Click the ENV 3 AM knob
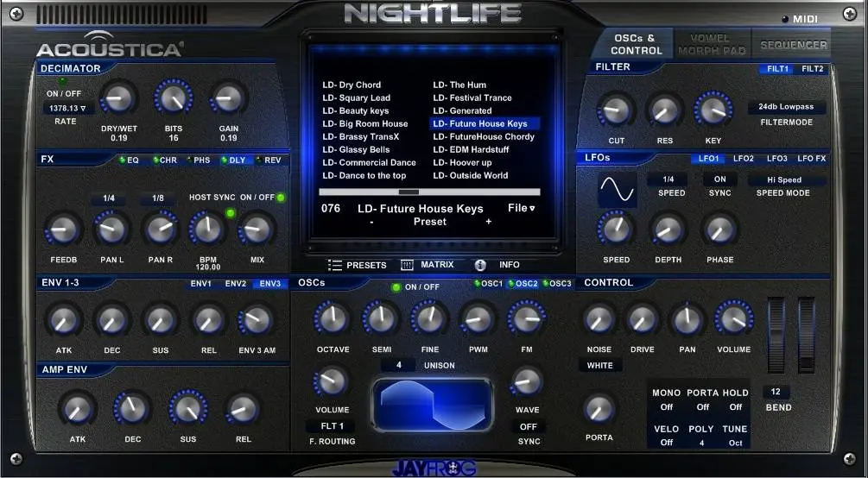 257,320
